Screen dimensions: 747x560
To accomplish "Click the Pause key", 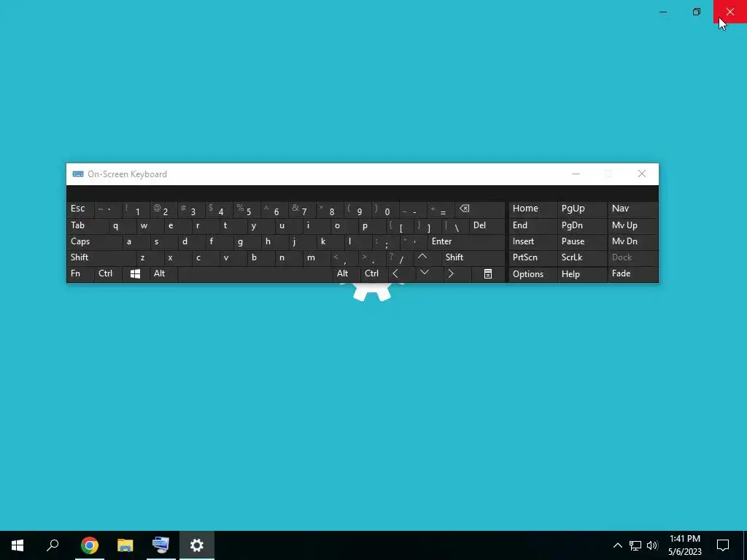I will coord(582,241).
